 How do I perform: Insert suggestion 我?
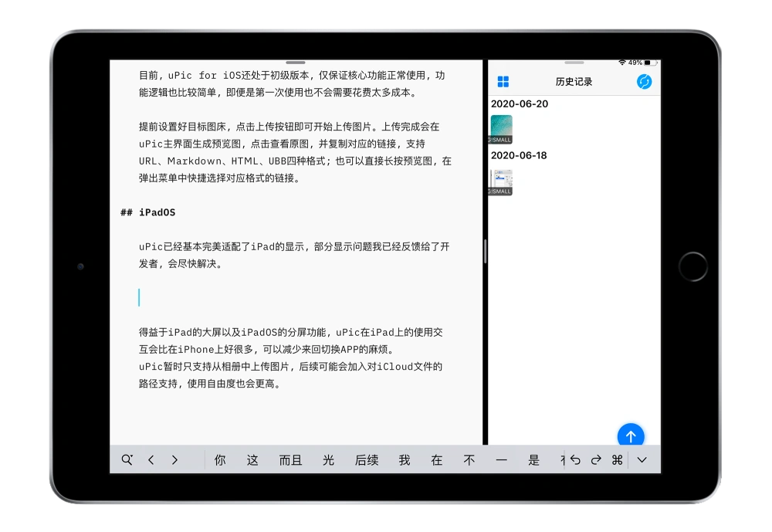pos(405,460)
